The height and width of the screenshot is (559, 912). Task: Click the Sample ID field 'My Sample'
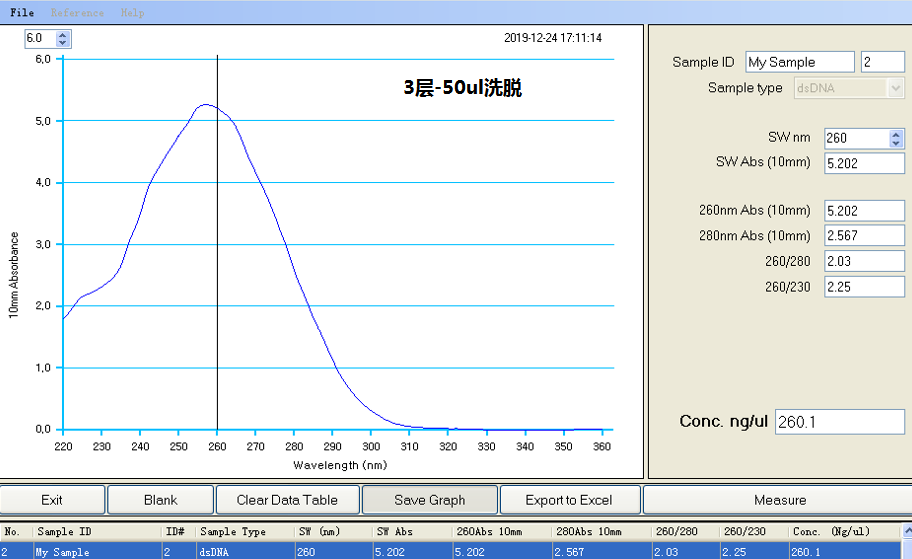click(800, 62)
